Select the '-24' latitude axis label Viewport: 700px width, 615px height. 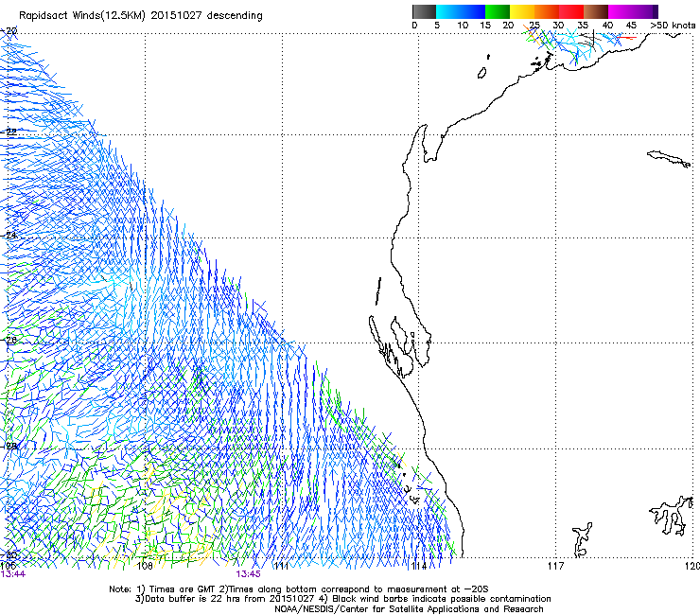click(x=9, y=235)
